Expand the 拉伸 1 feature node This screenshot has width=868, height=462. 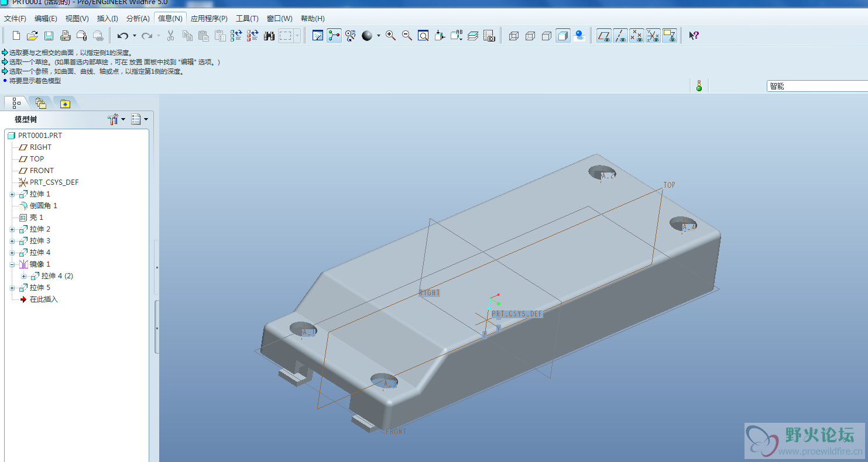tap(12, 194)
